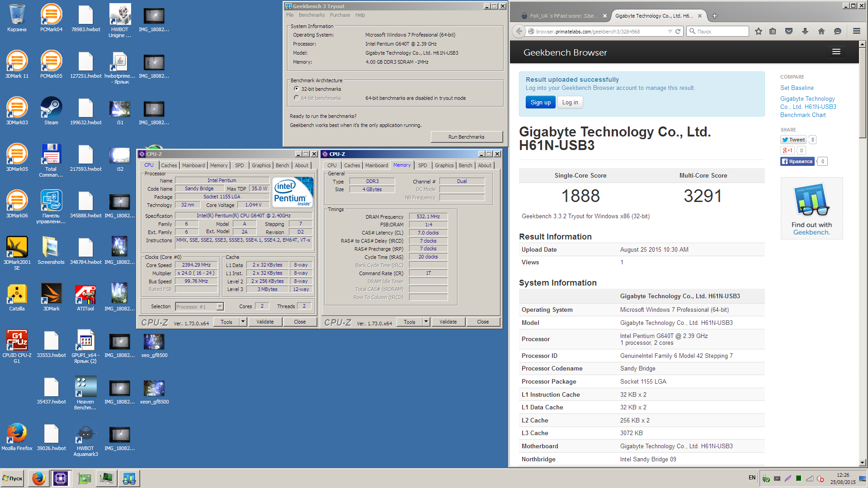Click Google +1 share button
The width and height of the screenshot is (868, 488).
788,150
